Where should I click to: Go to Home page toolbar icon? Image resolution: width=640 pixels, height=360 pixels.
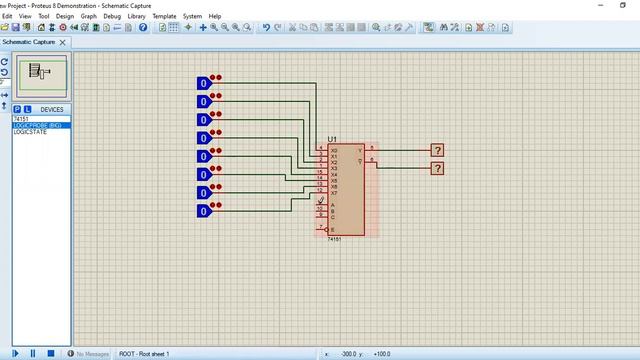pos(41,27)
